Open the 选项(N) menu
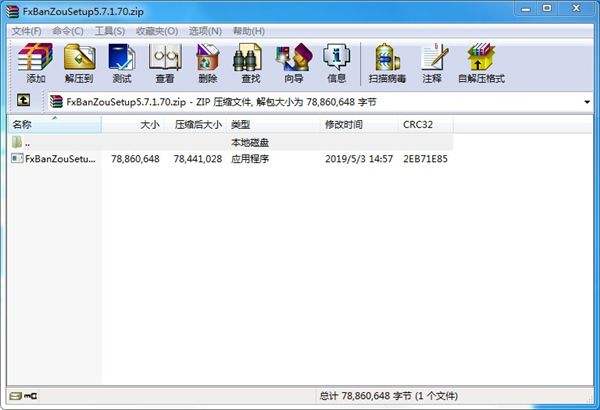 205,31
